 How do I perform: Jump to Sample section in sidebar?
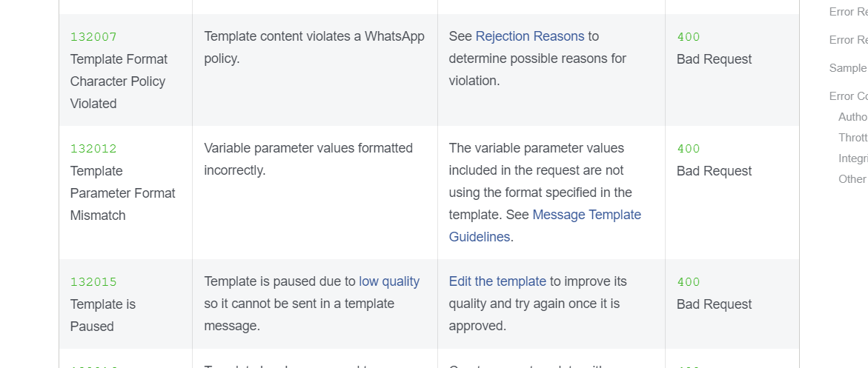click(x=848, y=68)
